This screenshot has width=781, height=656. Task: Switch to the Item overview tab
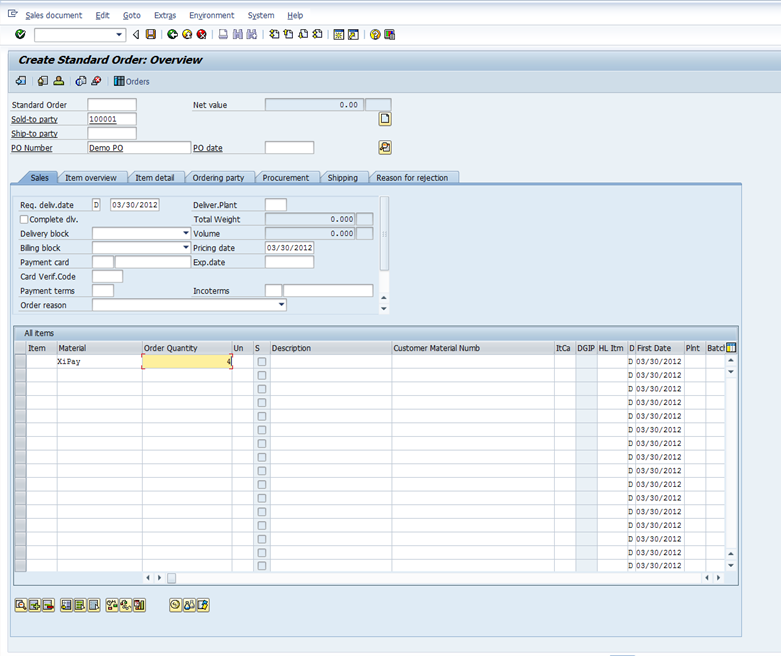91,178
